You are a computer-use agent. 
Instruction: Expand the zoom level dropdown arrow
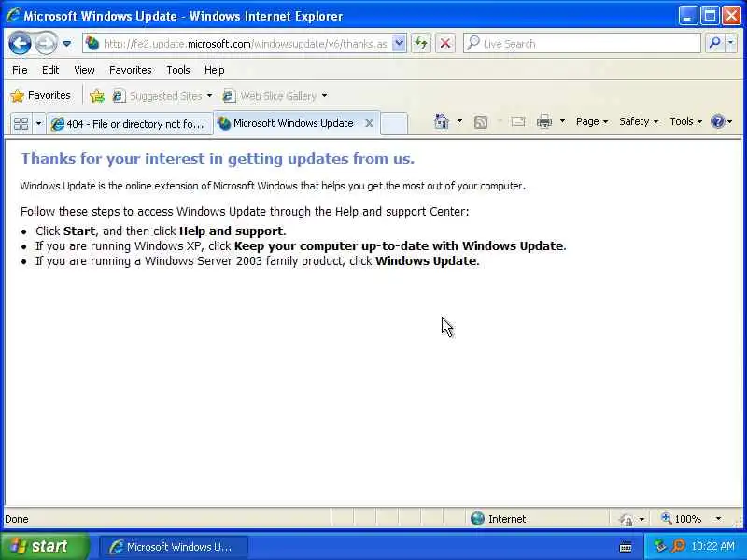[x=718, y=519]
